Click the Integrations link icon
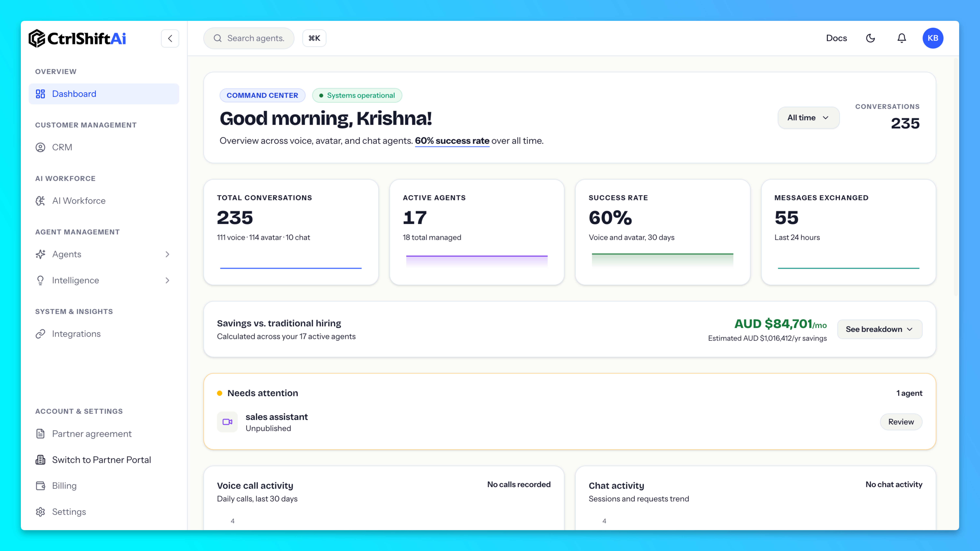 [40, 334]
